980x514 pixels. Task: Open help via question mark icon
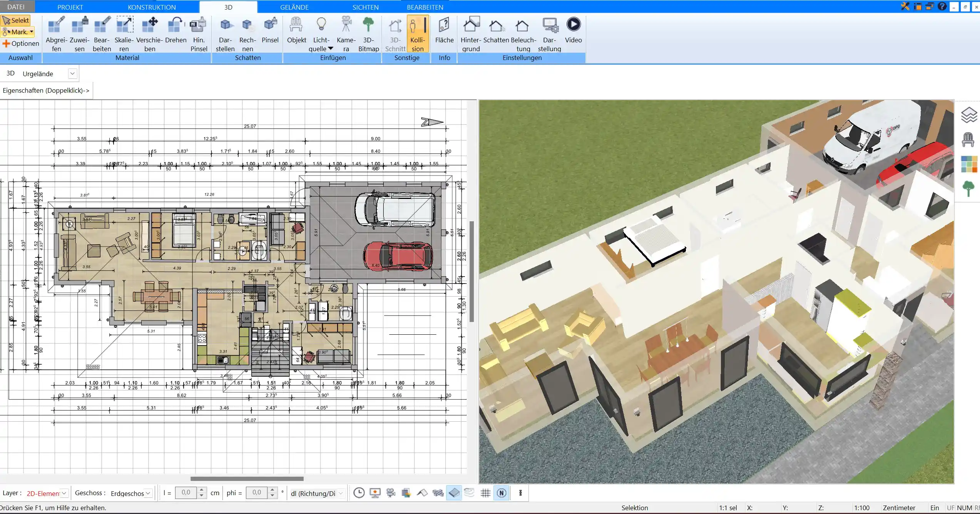(x=942, y=6)
